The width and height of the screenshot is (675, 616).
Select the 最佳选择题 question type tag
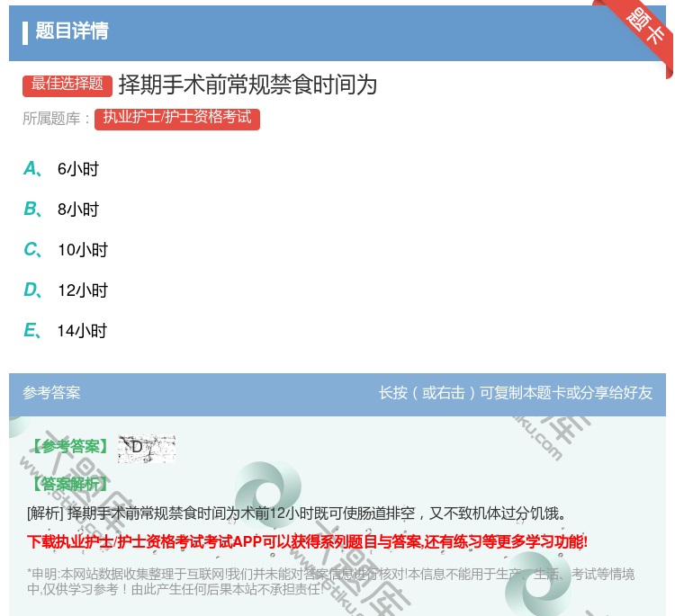tap(67, 85)
